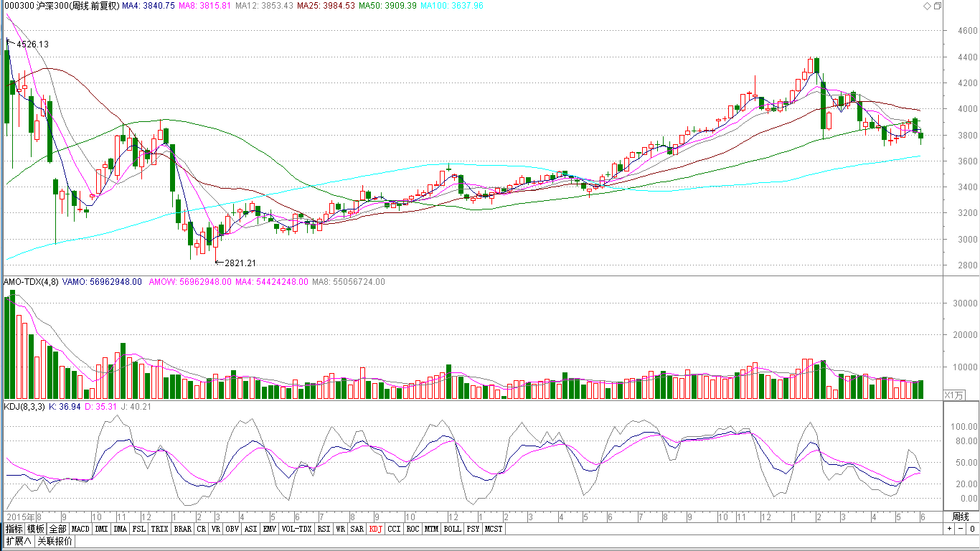This screenshot has height=551, width=980.
Task: Select the 模板 tab
Action: (36, 529)
